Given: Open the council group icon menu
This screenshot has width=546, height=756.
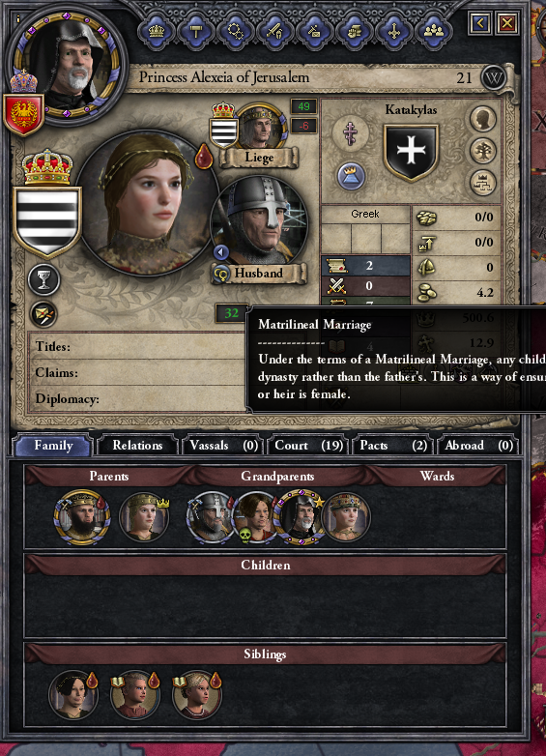Looking at the screenshot, I should click(434, 32).
